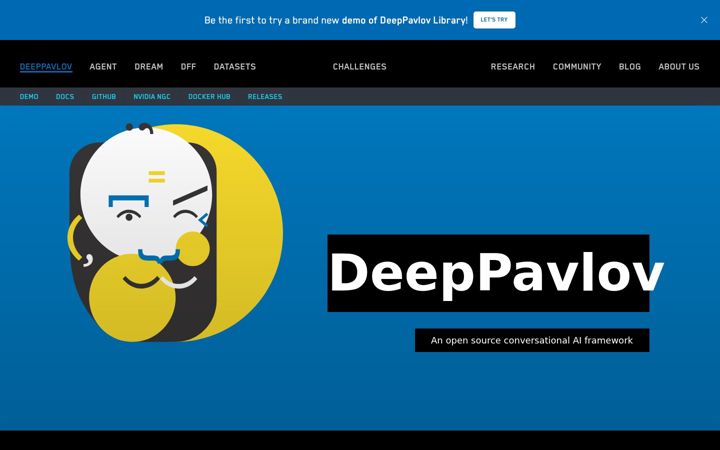Go to DOCKER HUB link
Image resolution: width=720 pixels, height=450 pixels.
pos(209,96)
